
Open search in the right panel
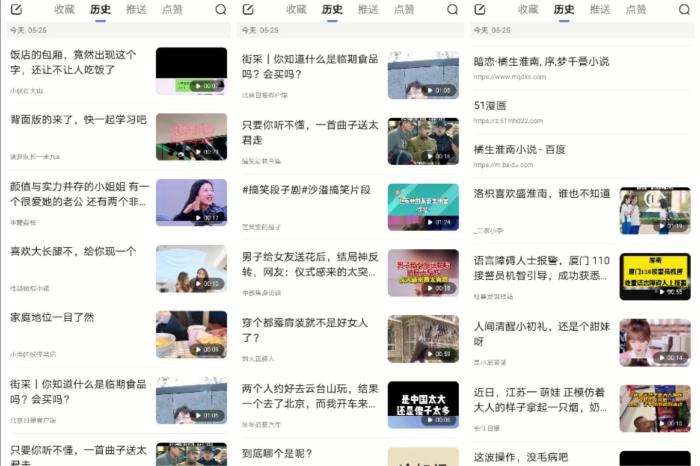[685, 10]
